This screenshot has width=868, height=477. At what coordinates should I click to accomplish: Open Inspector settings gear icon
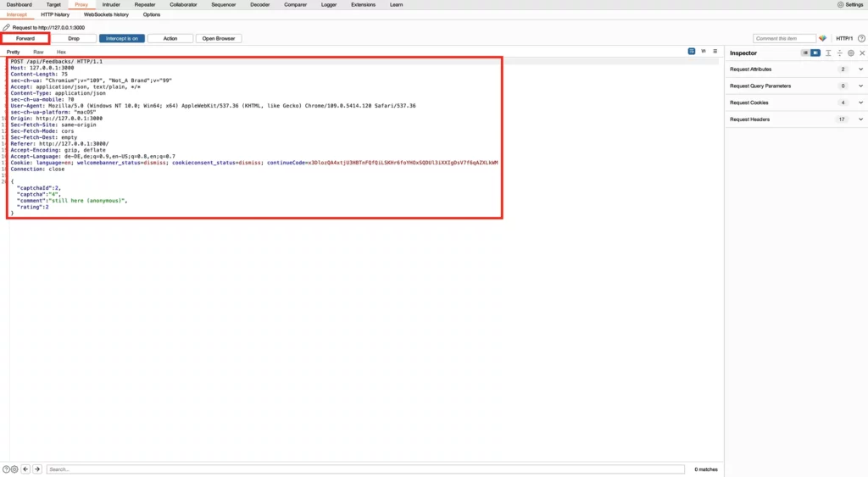tap(850, 53)
